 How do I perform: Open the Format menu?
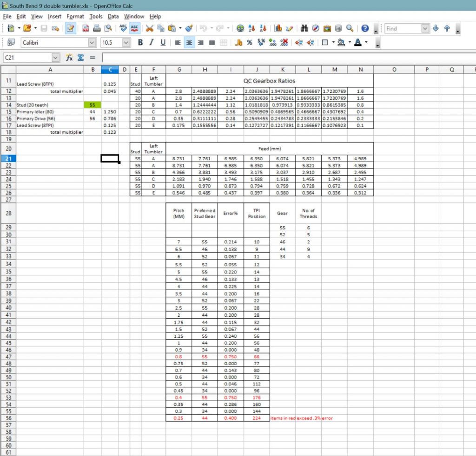click(x=75, y=16)
